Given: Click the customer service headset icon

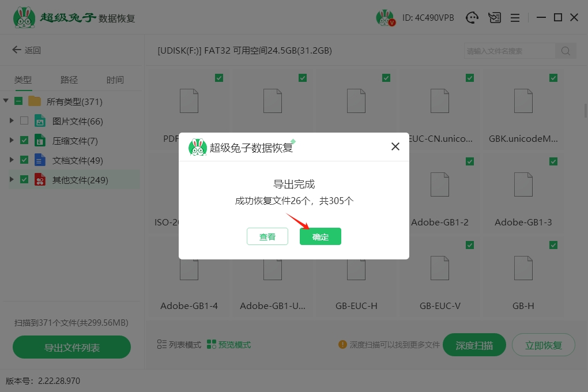Looking at the screenshot, I should point(473,18).
